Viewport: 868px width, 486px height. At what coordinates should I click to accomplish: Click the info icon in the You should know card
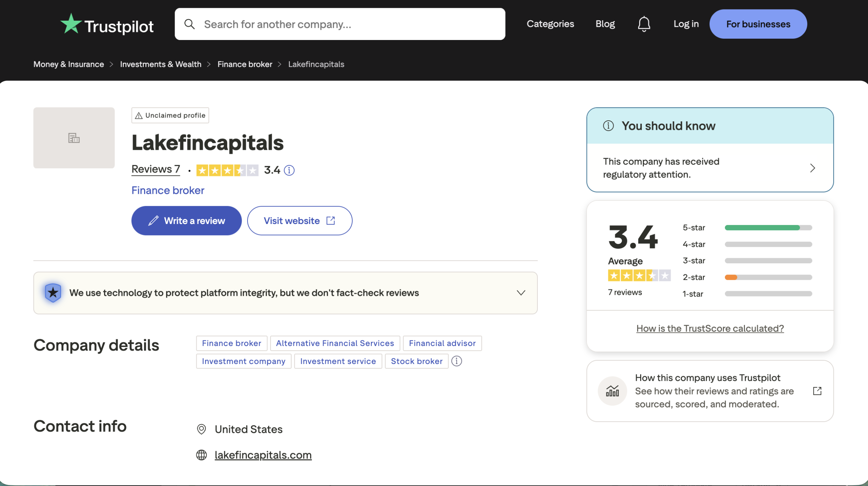coord(609,125)
